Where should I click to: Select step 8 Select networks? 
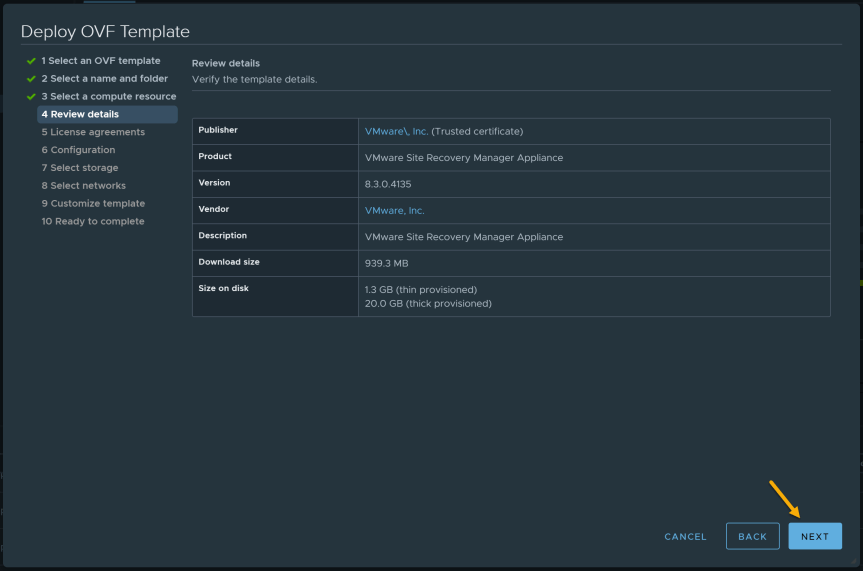point(84,186)
